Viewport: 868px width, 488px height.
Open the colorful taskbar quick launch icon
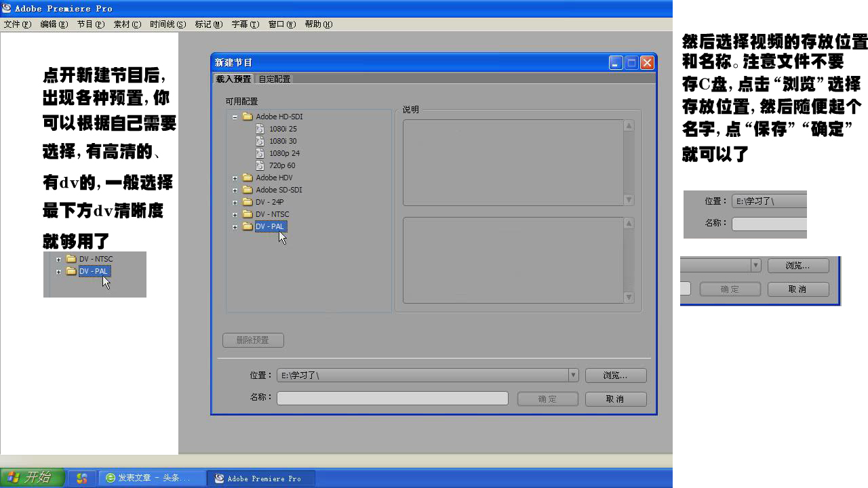click(x=82, y=479)
